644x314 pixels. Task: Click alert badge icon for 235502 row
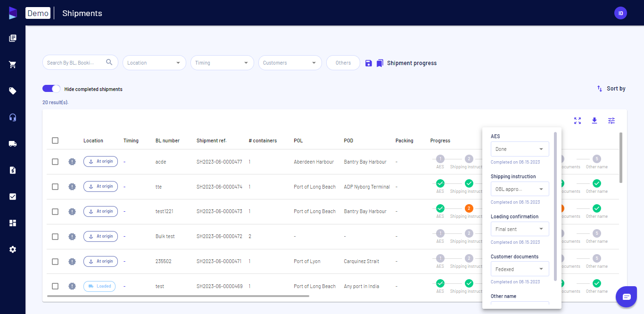(72, 262)
